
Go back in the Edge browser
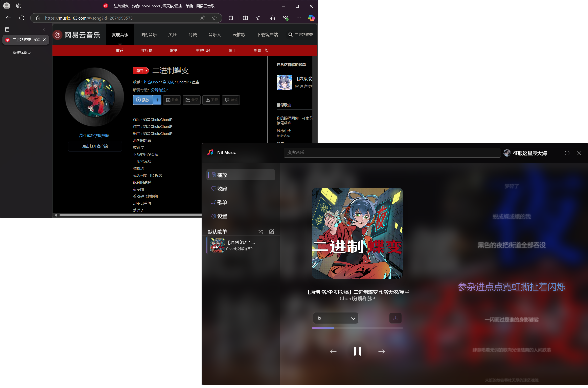(x=8, y=18)
